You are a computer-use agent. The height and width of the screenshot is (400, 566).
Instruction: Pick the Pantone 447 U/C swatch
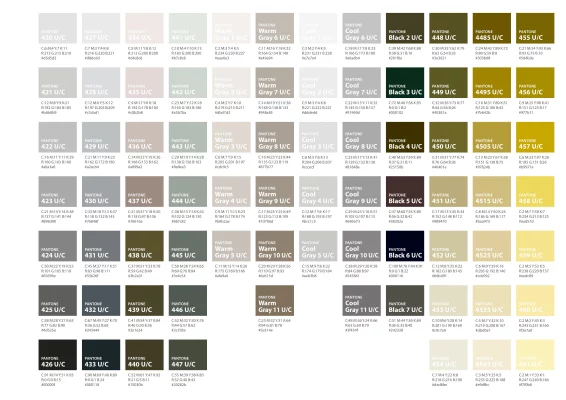pyautogui.click(x=188, y=355)
